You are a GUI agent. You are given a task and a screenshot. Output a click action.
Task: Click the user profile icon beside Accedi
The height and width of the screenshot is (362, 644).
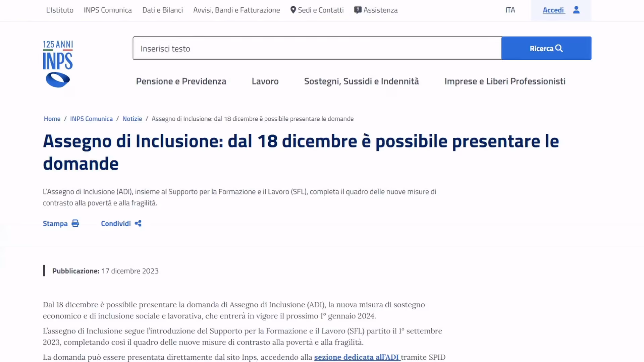[576, 10]
